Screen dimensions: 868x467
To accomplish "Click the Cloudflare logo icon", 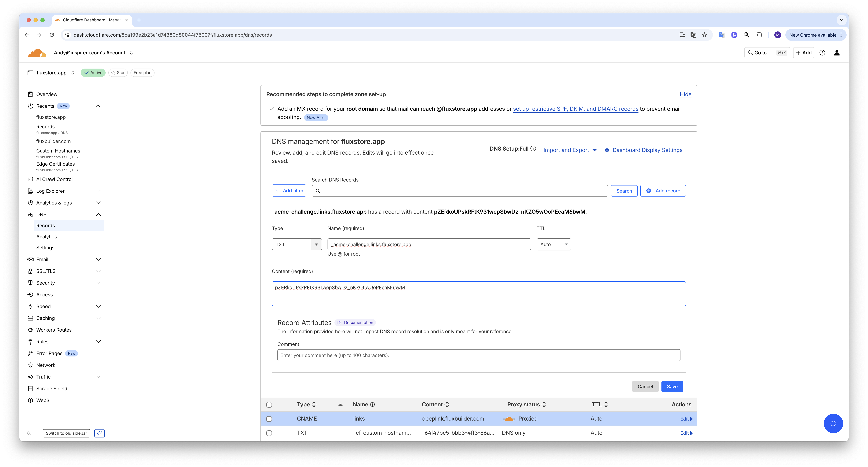I will [x=37, y=53].
